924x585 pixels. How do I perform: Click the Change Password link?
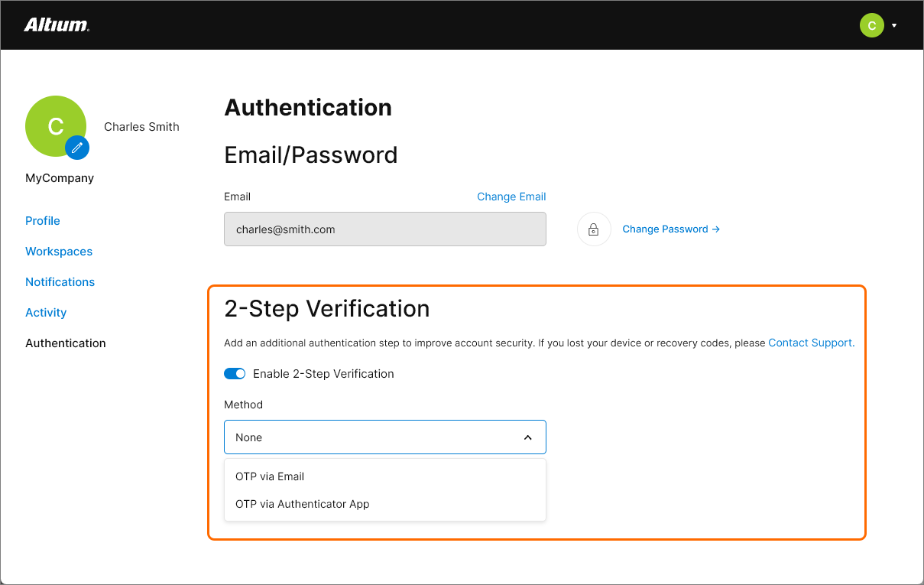[670, 229]
